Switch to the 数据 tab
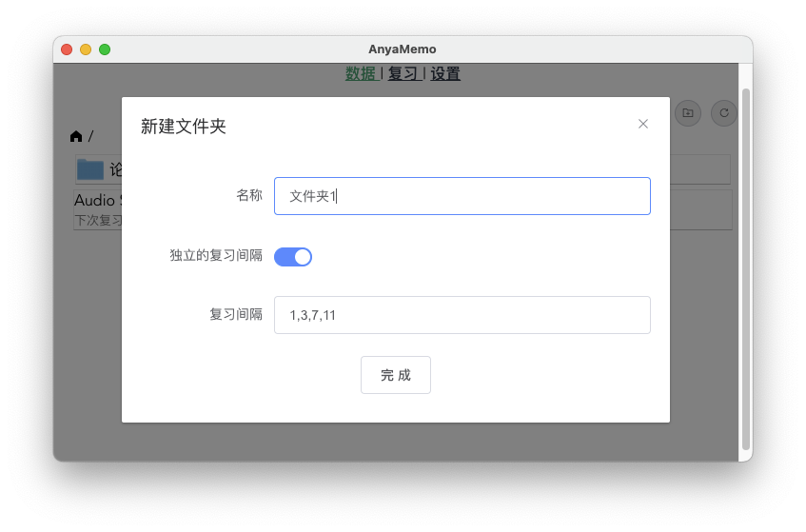Screen dimensions: 806x532 coord(361,74)
